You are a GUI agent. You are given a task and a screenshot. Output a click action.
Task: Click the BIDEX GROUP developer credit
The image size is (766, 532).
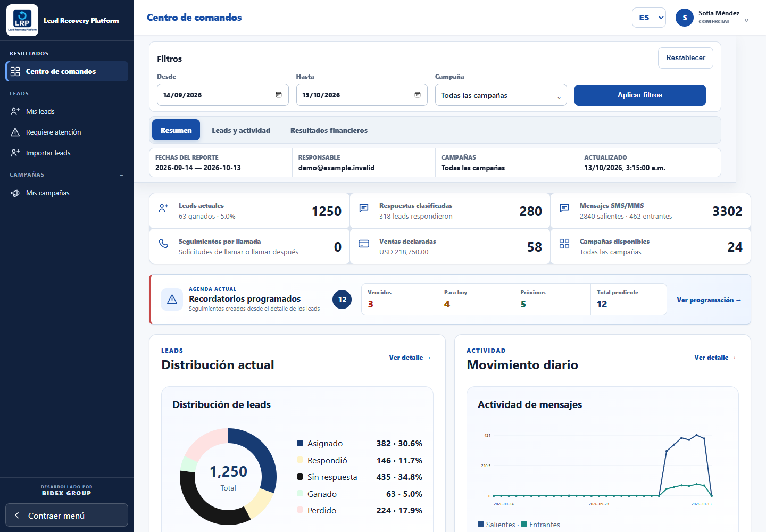point(66,493)
